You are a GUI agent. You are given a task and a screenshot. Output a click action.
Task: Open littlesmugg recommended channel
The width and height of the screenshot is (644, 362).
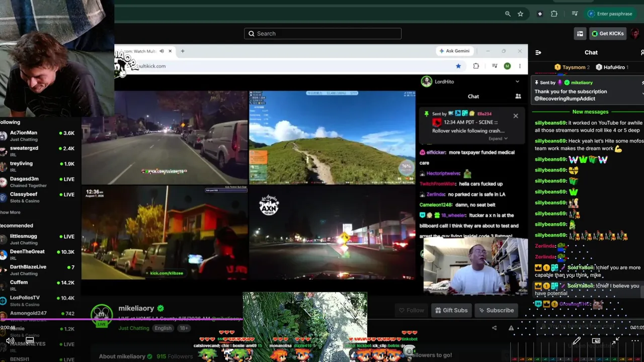coord(38,239)
